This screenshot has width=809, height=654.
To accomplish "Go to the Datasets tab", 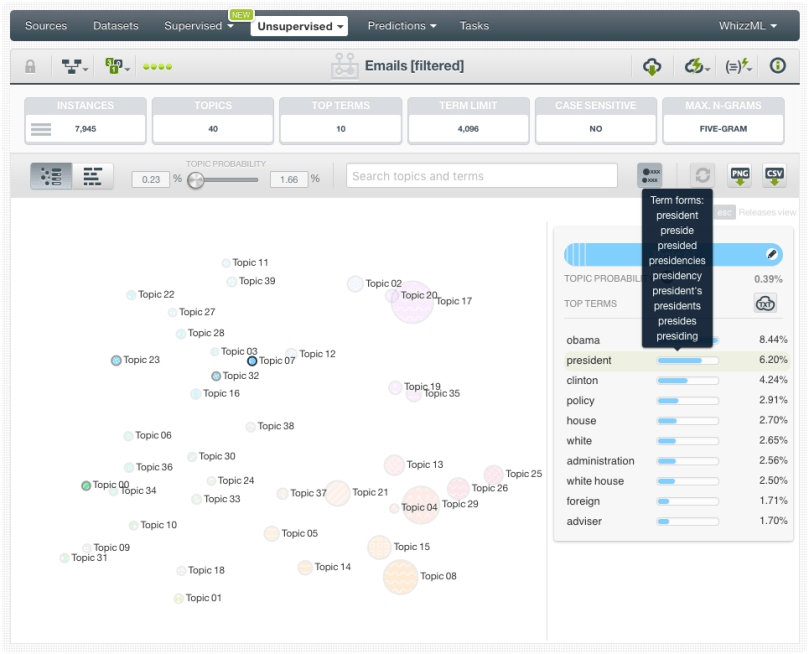I will (116, 26).
